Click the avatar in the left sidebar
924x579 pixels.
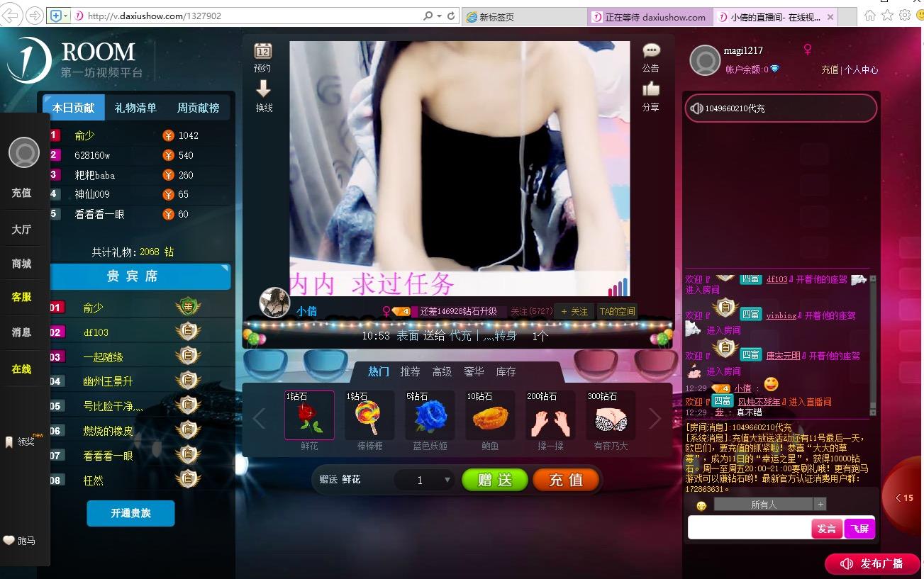[23, 152]
